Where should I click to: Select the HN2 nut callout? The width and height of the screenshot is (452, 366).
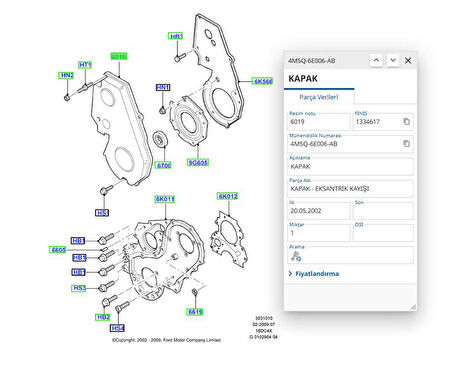point(66,75)
